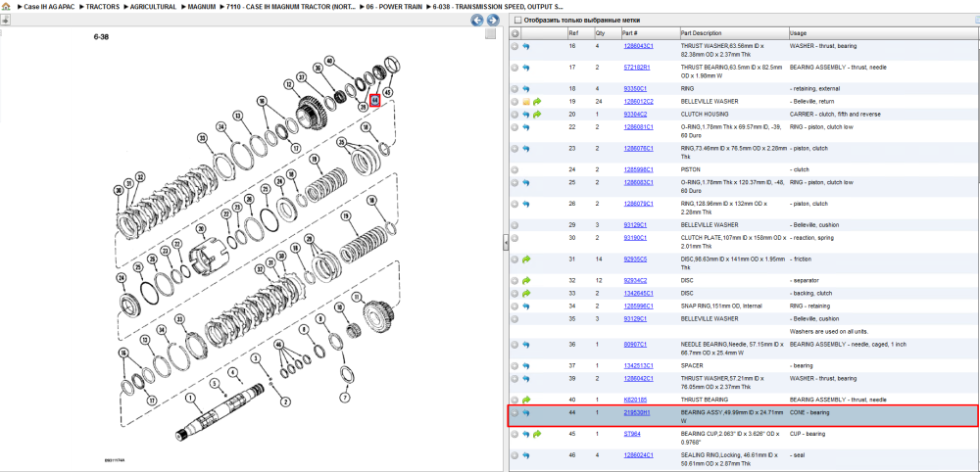Enable the show only selected labels checkbox
Image resolution: width=980 pixels, height=472 pixels.
[x=516, y=20]
